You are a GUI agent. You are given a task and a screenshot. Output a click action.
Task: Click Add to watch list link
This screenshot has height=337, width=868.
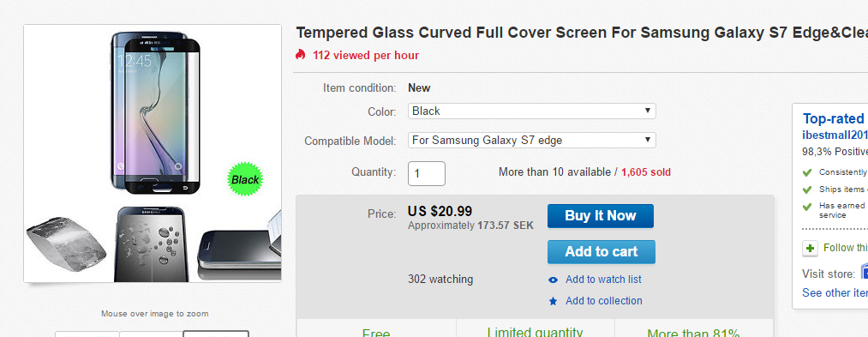pos(603,280)
